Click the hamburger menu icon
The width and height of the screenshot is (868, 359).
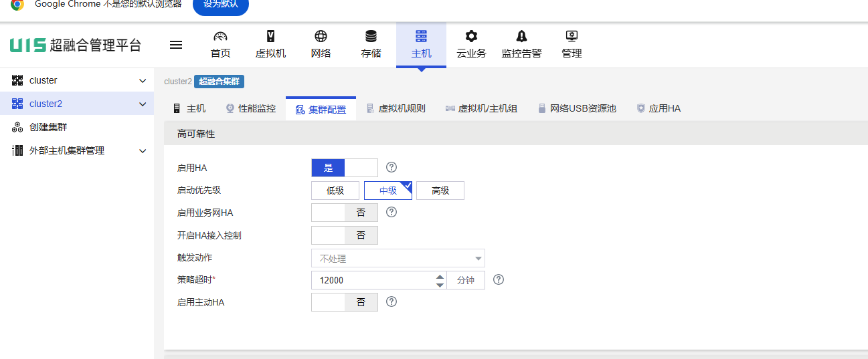click(176, 45)
